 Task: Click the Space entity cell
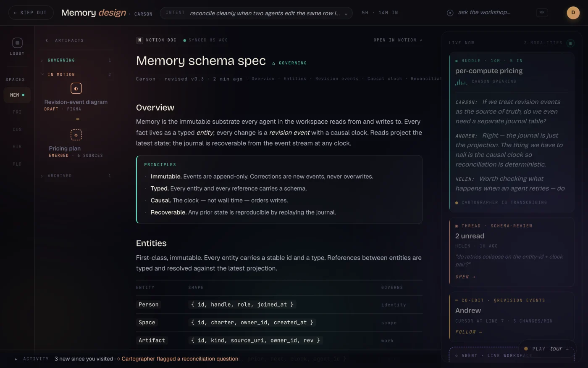tap(147, 323)
